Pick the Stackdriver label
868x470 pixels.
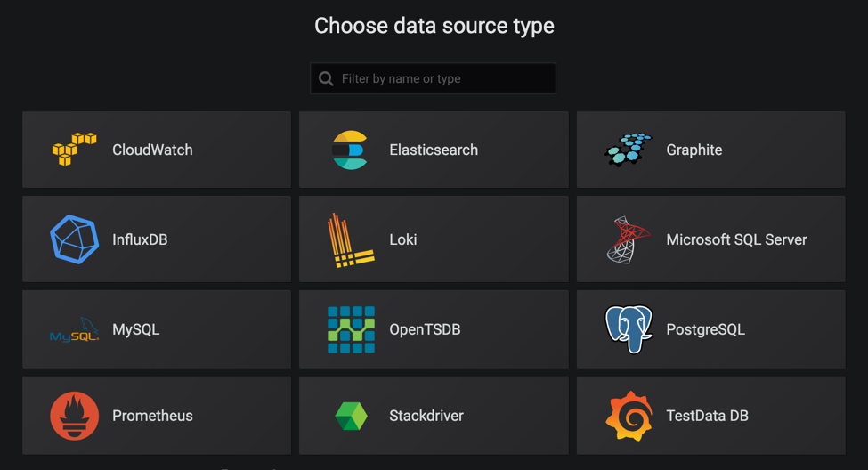[426, 416]
